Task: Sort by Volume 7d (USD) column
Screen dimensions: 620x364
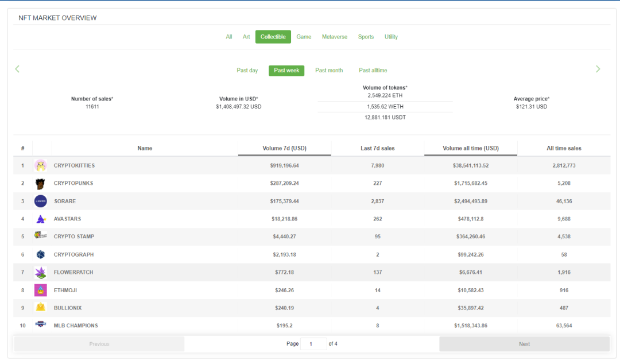Action: click(x=284, y=148)
